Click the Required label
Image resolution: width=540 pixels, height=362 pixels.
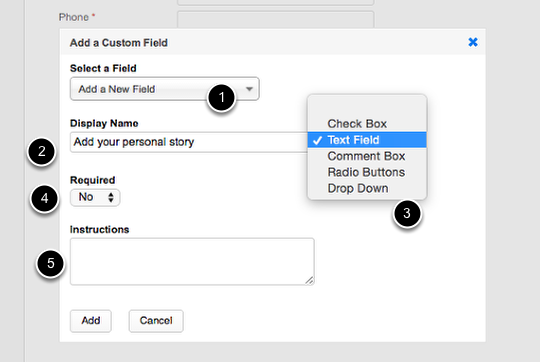(93, 180)
